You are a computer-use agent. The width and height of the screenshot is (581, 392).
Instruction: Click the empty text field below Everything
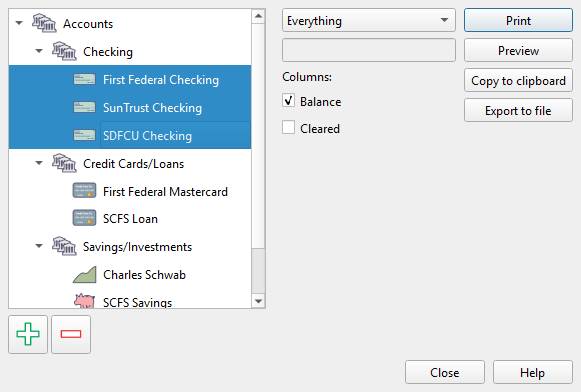[x=368, y=50]
